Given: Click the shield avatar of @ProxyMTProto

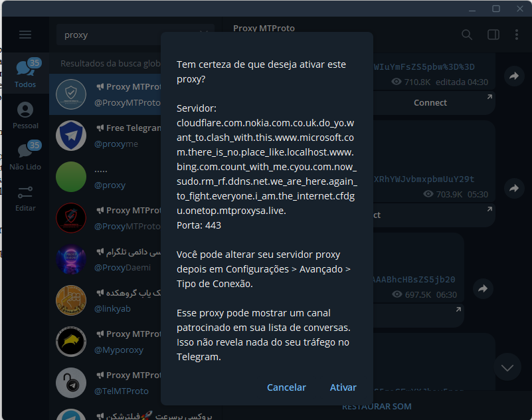Looking at the screenshot, I should pos(71,94).
